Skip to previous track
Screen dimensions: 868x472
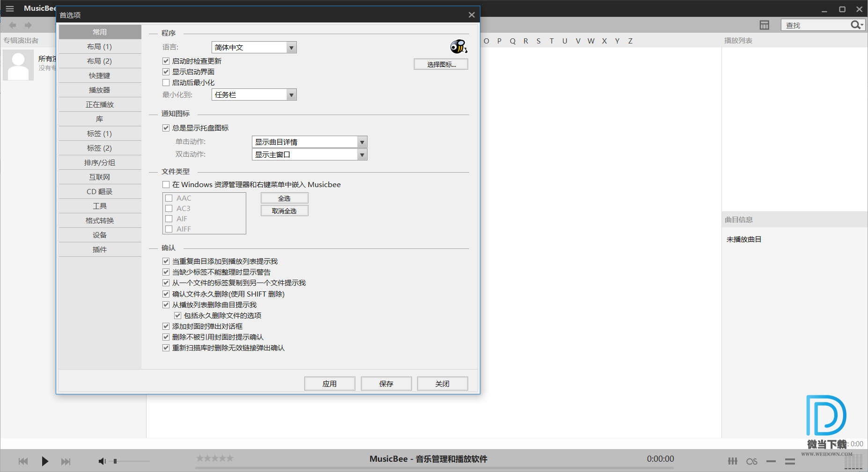pos(23,462)
